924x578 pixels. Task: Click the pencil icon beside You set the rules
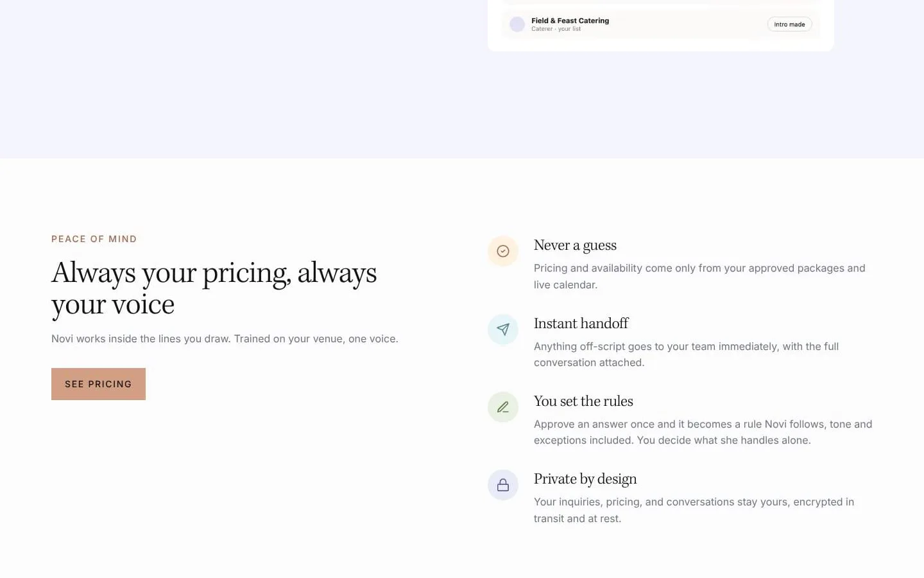(x=503, y=407)
